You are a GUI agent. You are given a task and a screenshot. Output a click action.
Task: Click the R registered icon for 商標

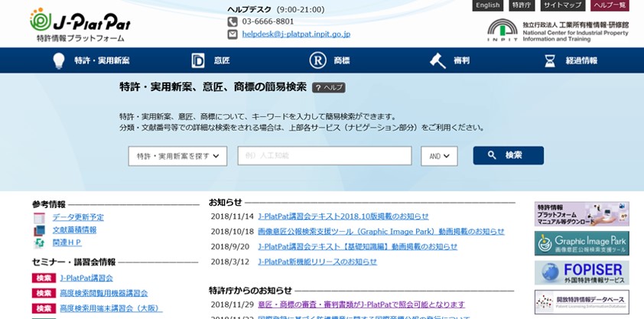[317, 60]
